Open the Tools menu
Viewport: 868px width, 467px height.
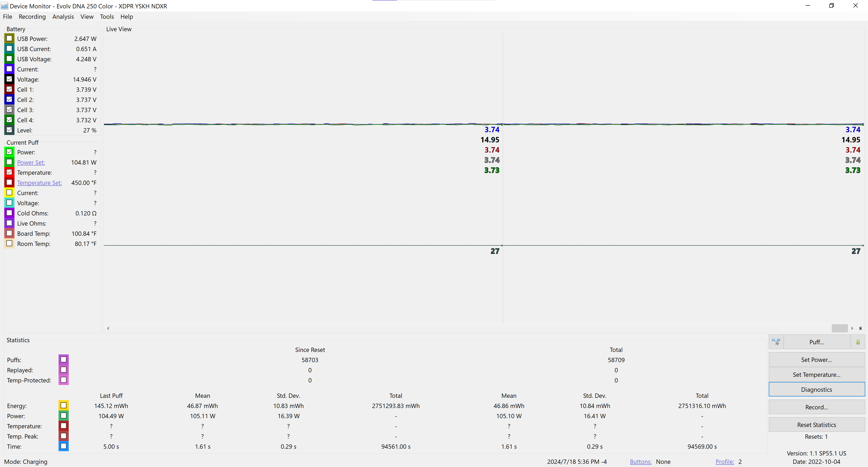[107, 17]
